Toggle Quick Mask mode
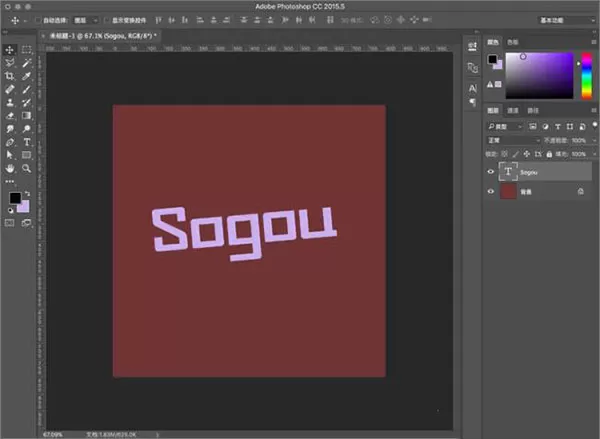 click(10, 223)
